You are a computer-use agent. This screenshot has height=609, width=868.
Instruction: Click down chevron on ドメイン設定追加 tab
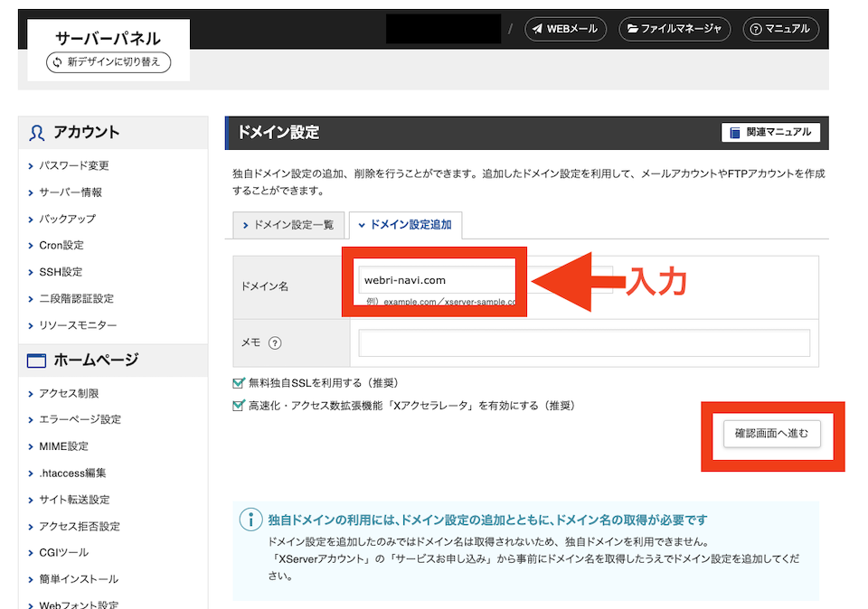tap(362, 225)
